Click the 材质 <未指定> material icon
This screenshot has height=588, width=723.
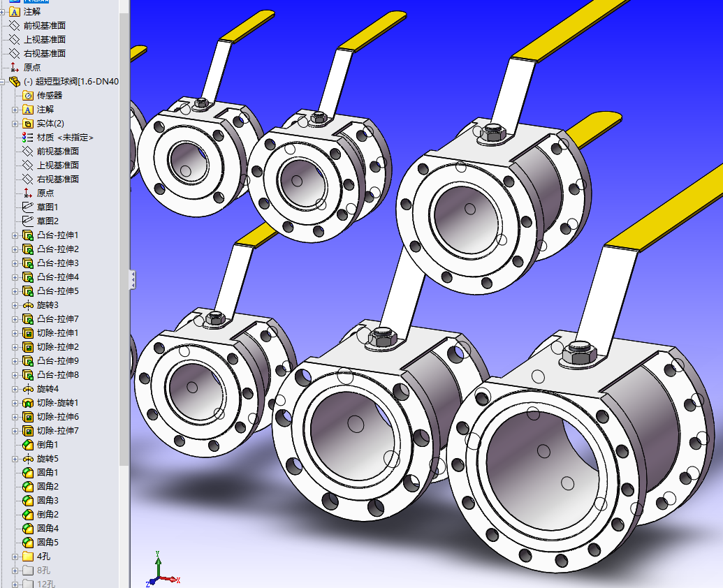[x=28, y=138]
